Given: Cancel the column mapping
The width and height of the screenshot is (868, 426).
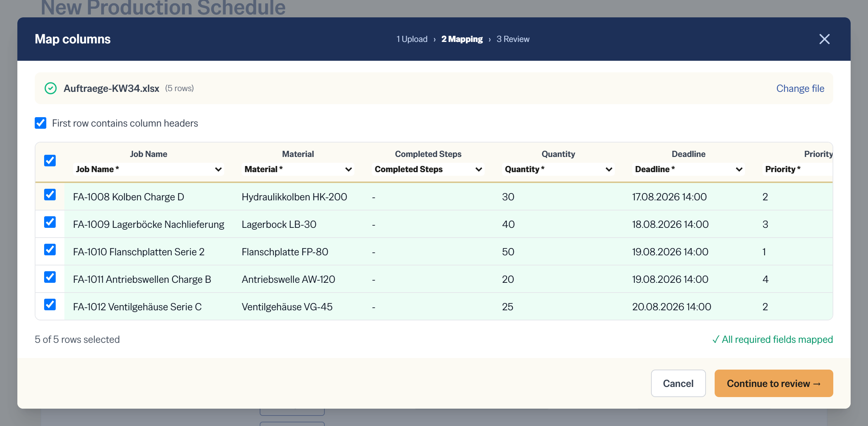Looking at the screenshot, I should [x=678, y=383].
